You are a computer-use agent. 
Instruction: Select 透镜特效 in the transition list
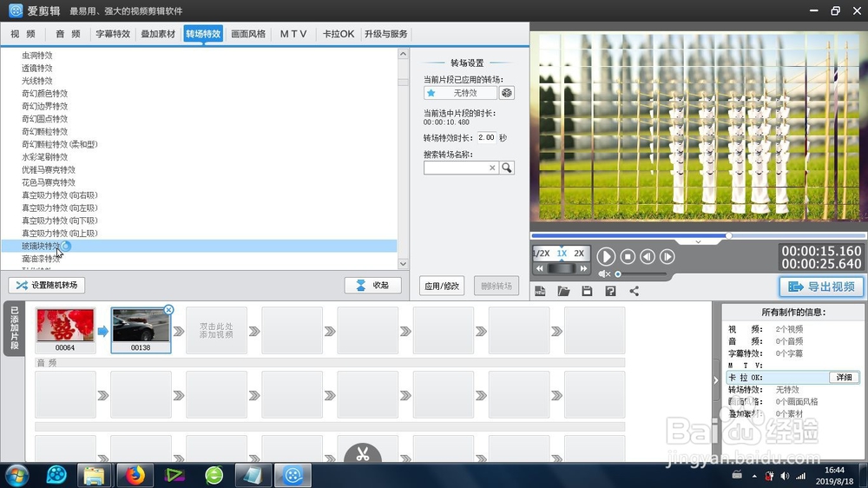coord(37,68)
